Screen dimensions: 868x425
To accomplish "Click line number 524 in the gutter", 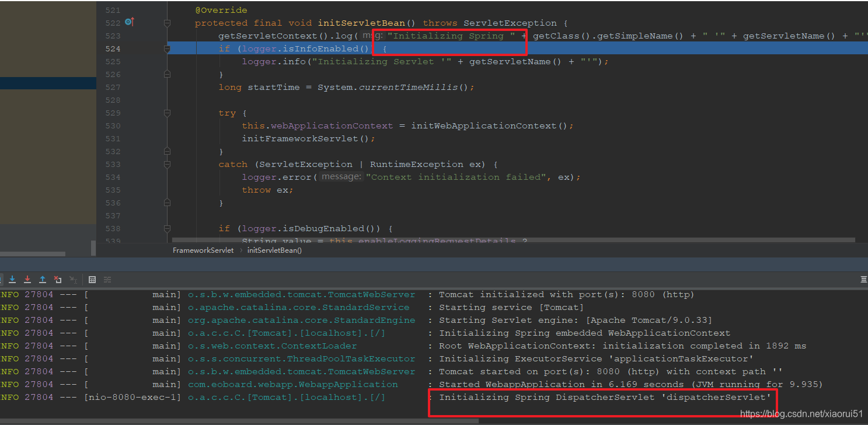I will tap(113, 48).
